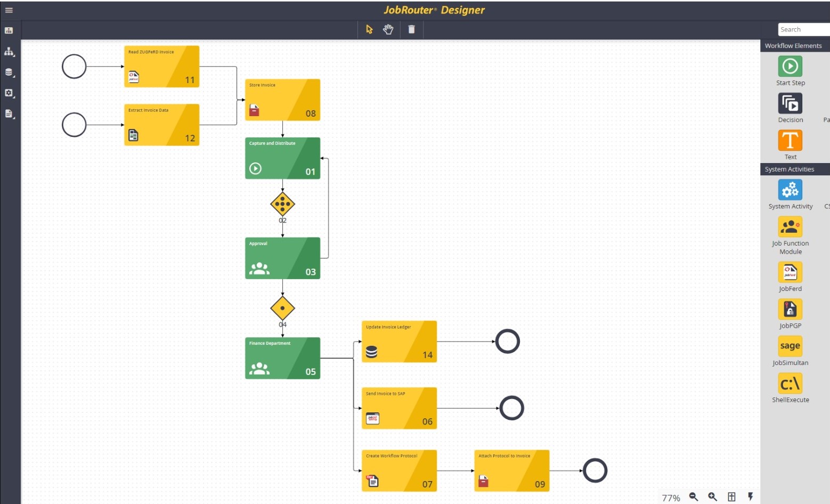The image size is (830, 504).
Task: Pick the System Activity module
Action: coord(790,190)
